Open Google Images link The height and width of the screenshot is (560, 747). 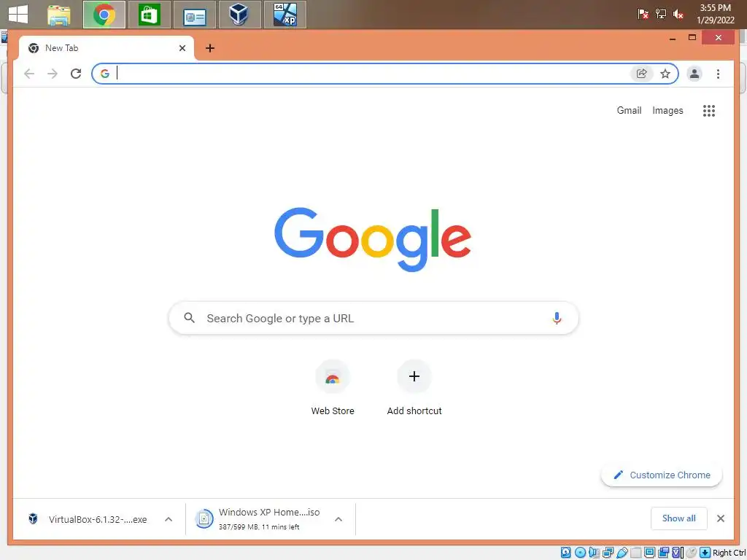[667, 111]
